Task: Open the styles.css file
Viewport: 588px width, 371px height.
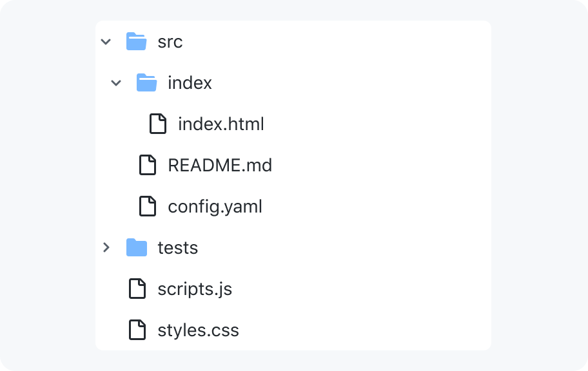Action: pyautogui.click(x=198, y=331)
